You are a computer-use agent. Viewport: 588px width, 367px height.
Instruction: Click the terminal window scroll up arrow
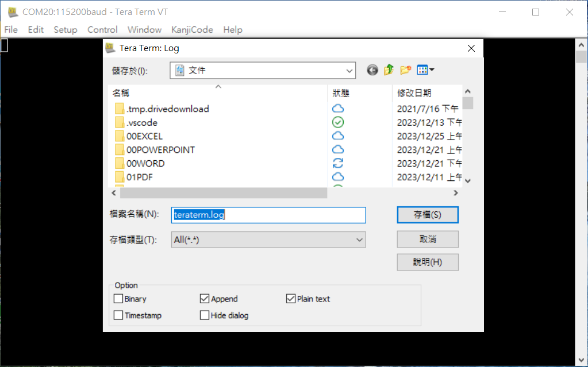pyautogui.click(x=581, y=45)
